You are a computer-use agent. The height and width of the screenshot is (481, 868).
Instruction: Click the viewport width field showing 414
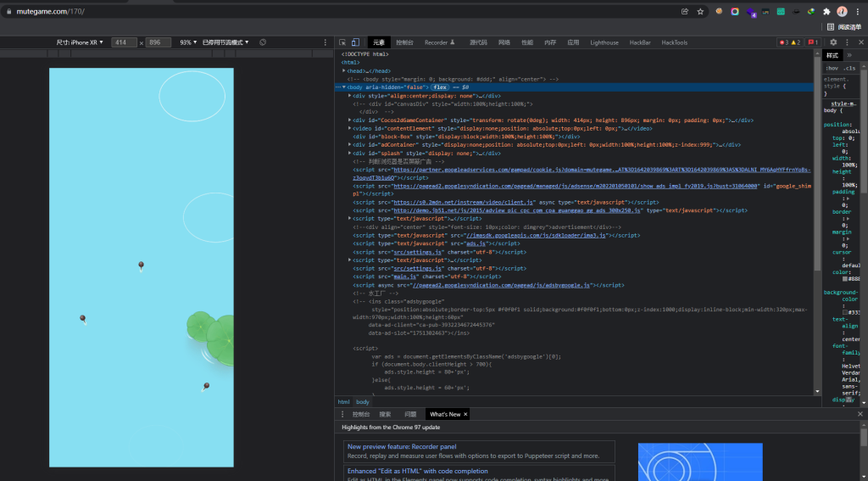124,42
